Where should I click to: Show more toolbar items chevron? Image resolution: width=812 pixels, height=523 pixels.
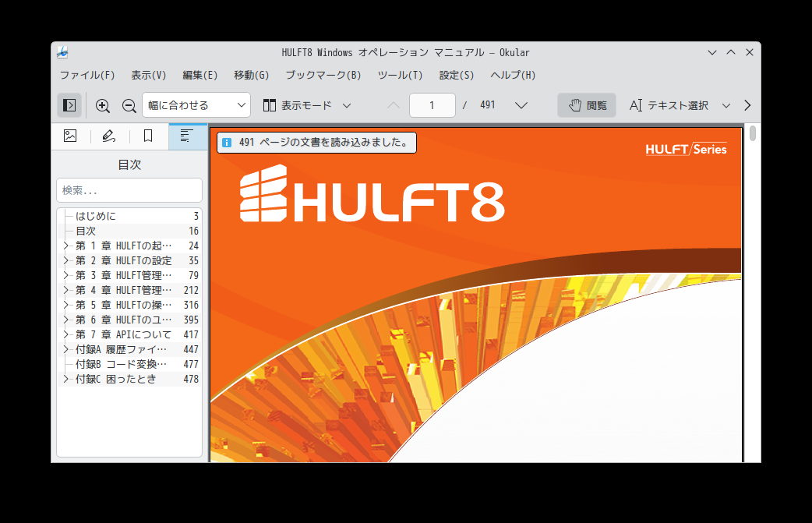(747, 105)
